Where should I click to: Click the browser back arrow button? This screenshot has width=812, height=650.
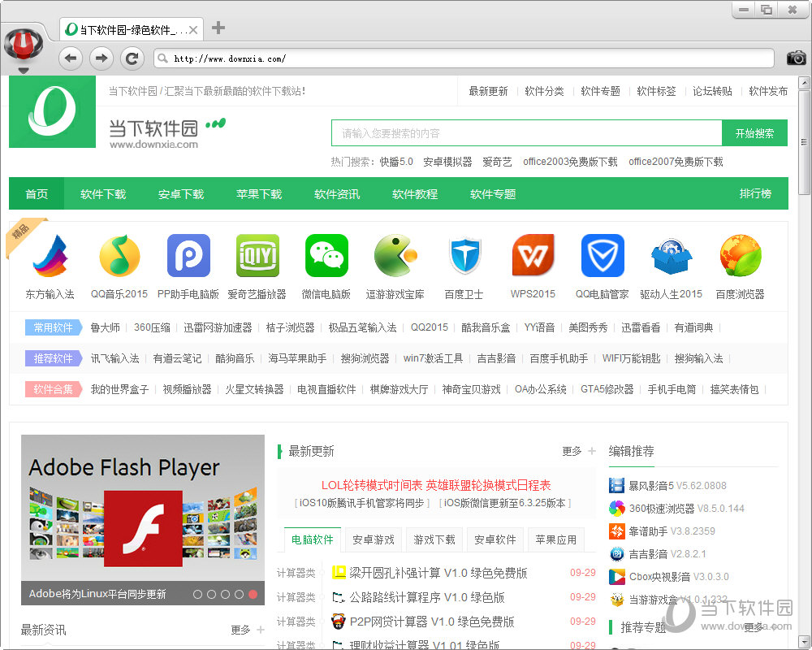[x=71, y=58]
